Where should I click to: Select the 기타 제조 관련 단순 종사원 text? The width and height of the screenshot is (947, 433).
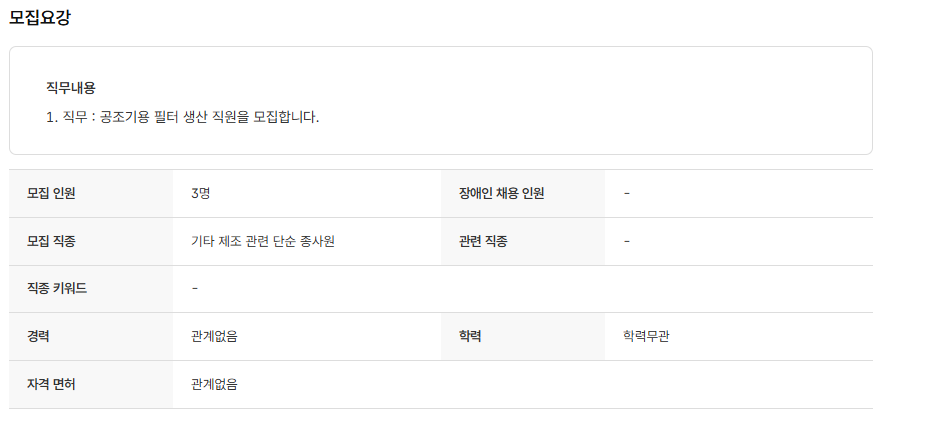pos(262,241)
